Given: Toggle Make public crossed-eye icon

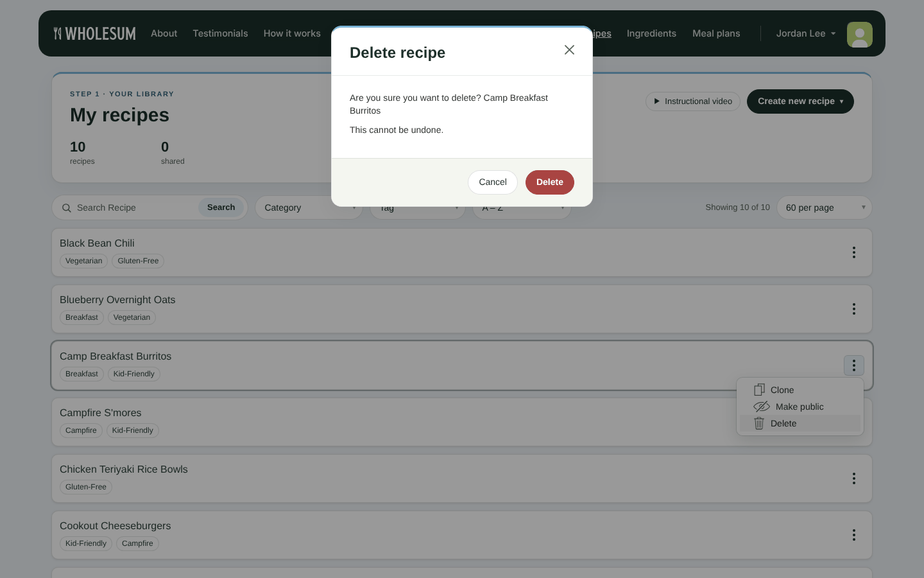Looking at the screenshot, I should pos(762,407).
